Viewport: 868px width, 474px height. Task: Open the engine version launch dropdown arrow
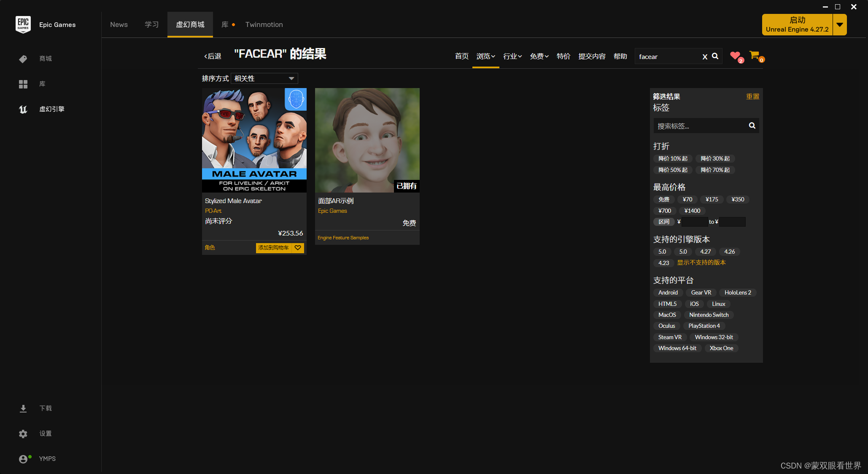tap(840, 24)
